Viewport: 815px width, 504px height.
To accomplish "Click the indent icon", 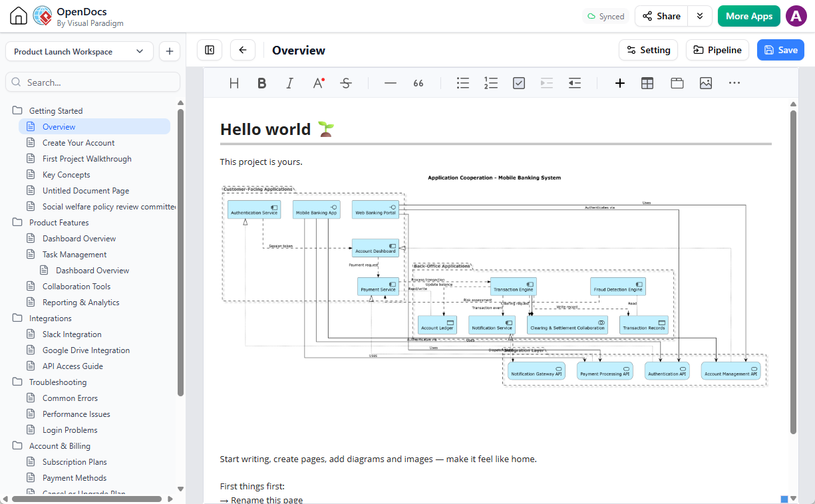I will point(547,83).
